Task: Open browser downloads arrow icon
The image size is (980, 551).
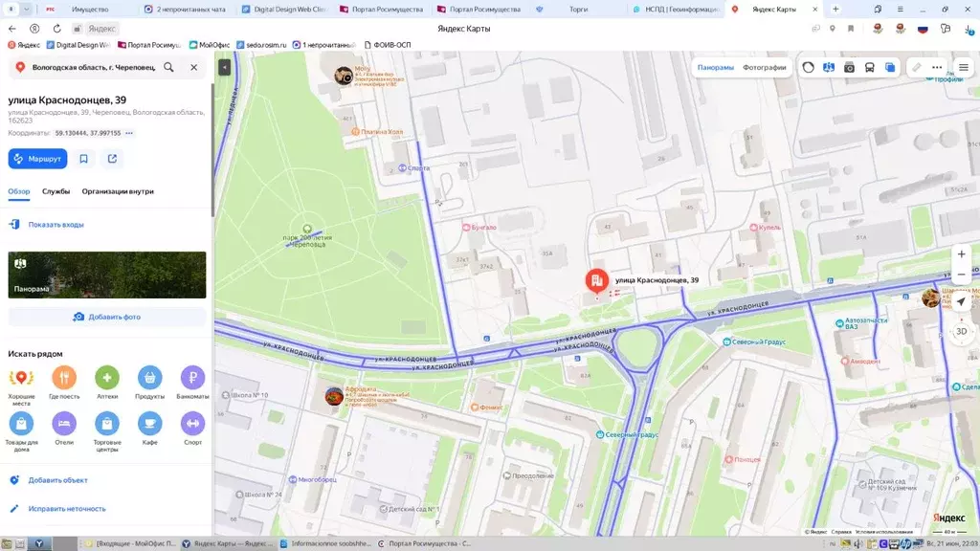Action: point(969,29)
